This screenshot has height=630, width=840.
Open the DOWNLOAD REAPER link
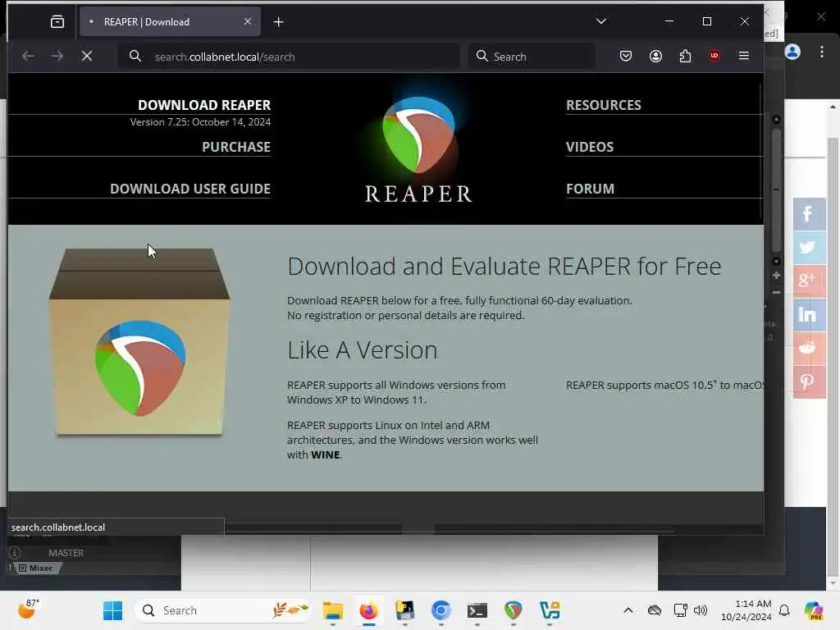[x=204, y=105]
